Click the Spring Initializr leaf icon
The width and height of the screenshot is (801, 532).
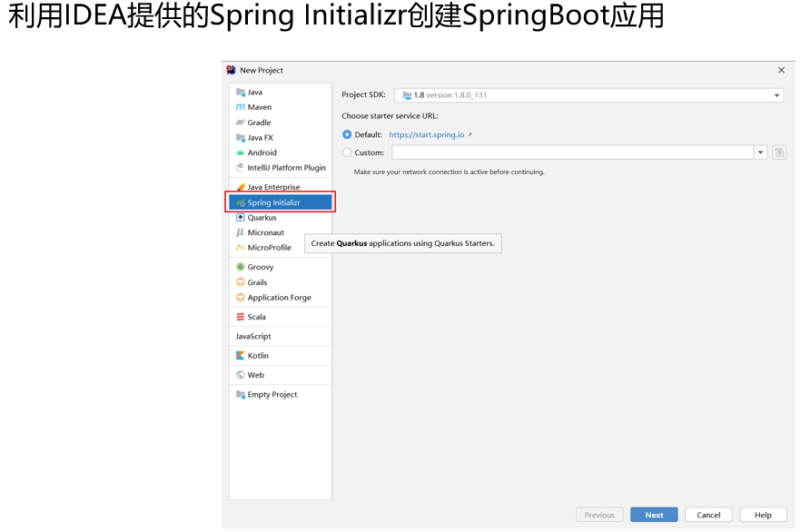tap(240, 202)
